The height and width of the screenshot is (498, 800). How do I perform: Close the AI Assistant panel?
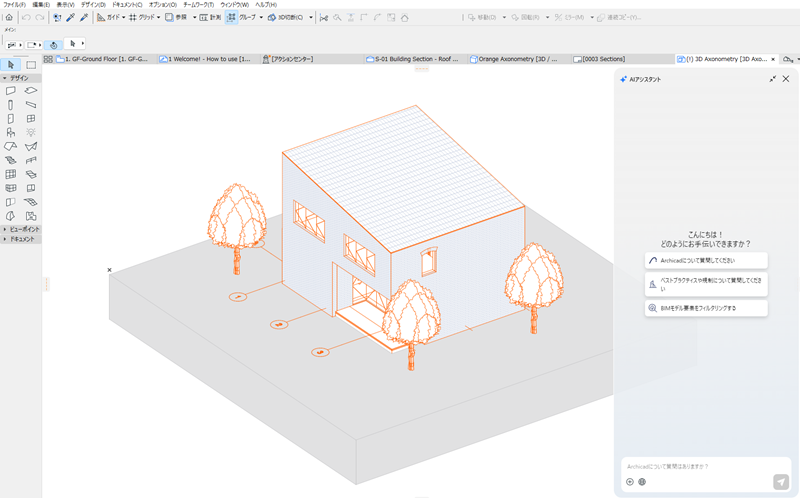pyautogui.click(x=786, y=79)
